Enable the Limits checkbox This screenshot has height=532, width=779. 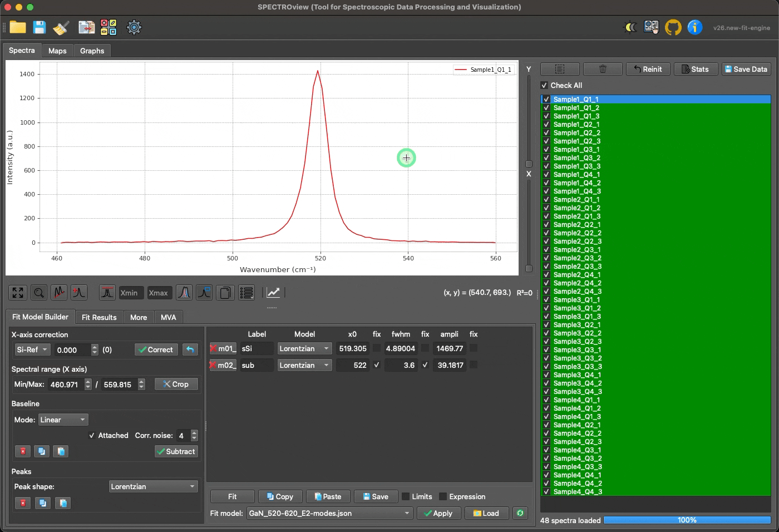(x=406, y=496)
